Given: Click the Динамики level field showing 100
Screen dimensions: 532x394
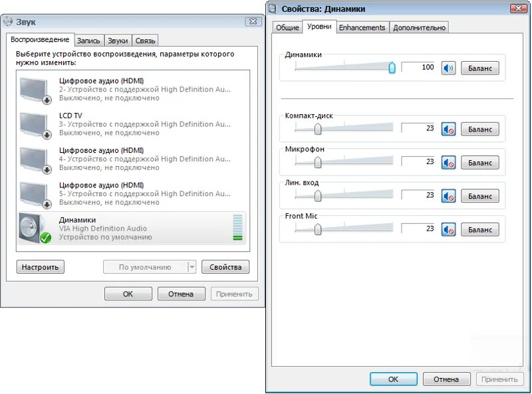Looking at the screenshot, I should [418, 67].
